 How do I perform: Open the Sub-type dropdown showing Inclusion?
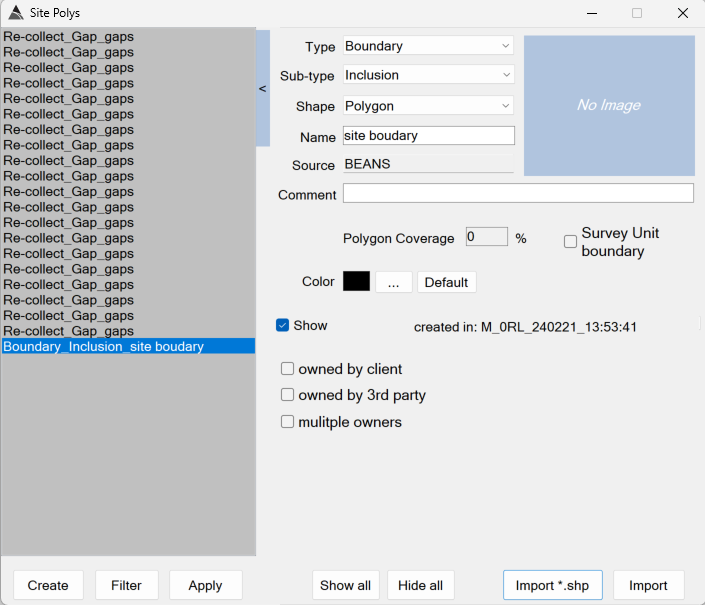tap(428, 75)
